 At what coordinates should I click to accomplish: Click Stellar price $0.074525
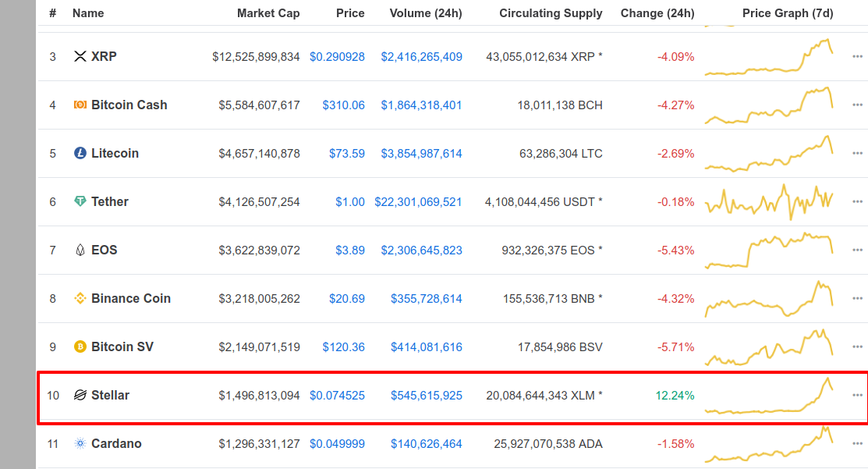337,396
